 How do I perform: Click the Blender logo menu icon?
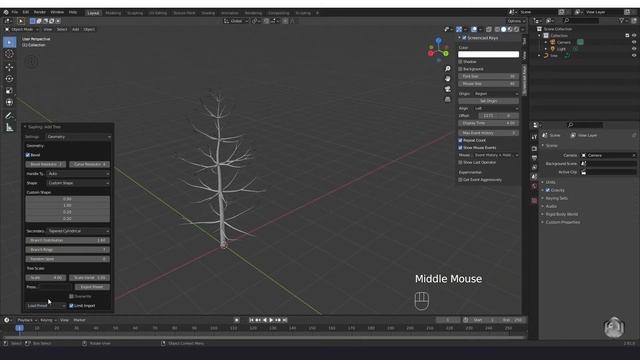[x=6, y=12]
